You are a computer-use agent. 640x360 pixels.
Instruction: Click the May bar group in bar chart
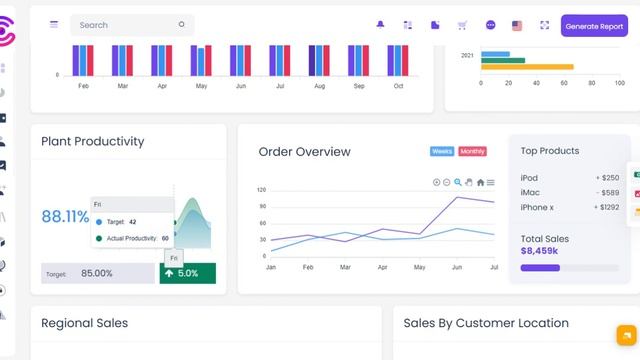pos(201,60)
